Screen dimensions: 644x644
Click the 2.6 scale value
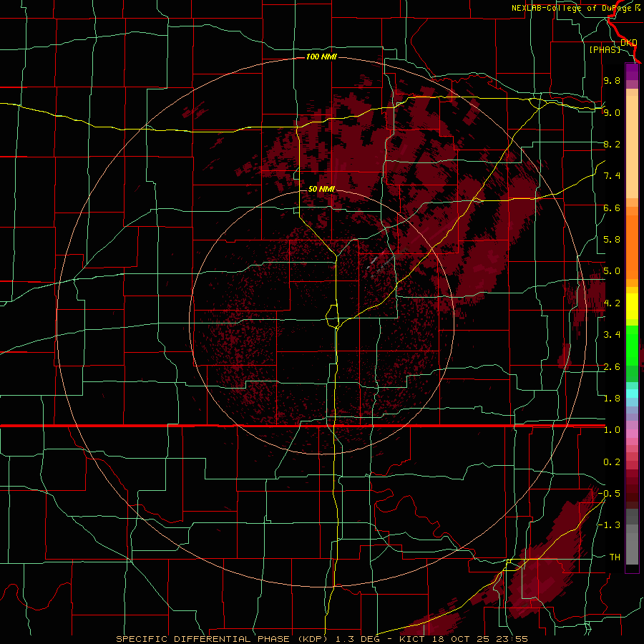click(x=612, y=367)
